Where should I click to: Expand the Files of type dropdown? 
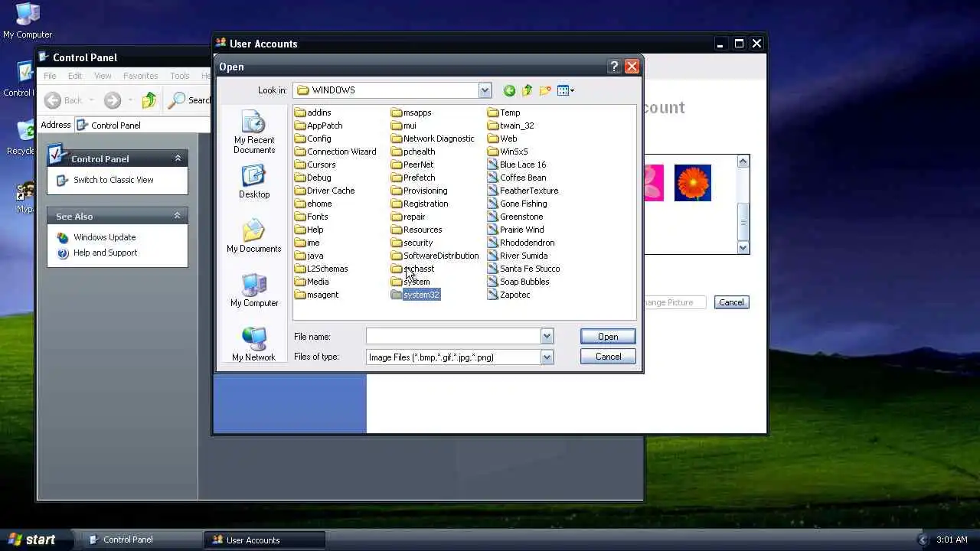[x=547, y=357]
